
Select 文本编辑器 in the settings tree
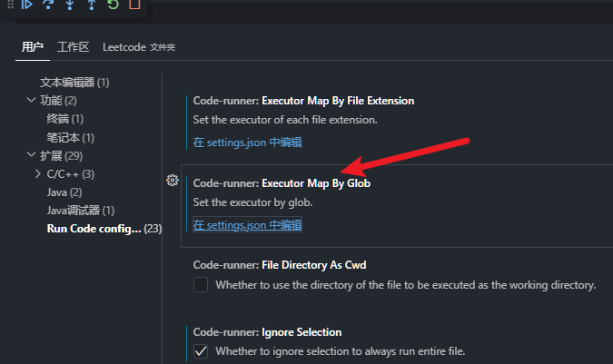(74, 82)
